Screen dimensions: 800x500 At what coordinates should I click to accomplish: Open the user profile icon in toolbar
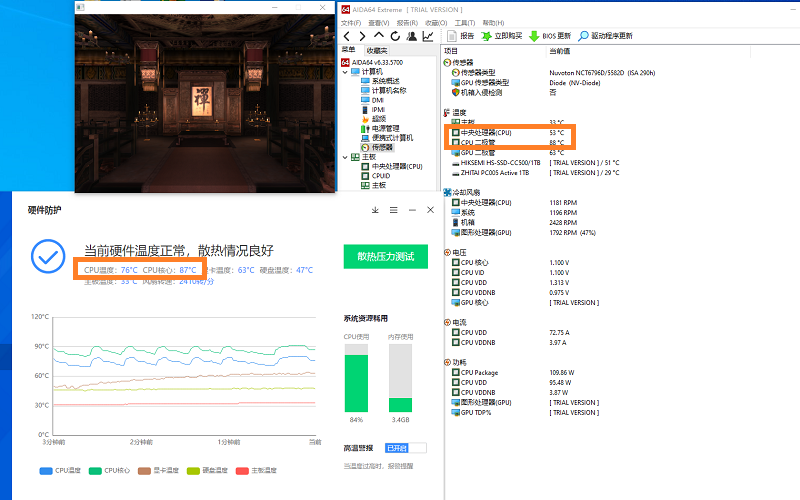412,36
